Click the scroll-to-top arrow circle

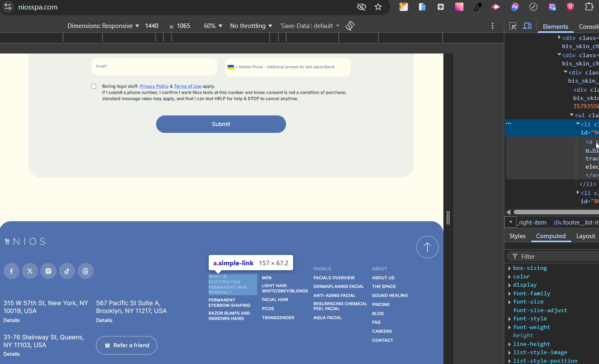[x=427, y=247]
